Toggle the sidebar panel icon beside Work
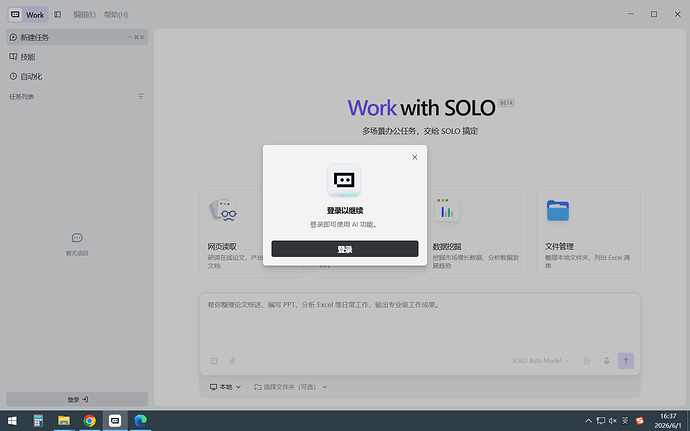Image resolution: width=690 pixels, height=431 pixels. [x=58, y=15]
